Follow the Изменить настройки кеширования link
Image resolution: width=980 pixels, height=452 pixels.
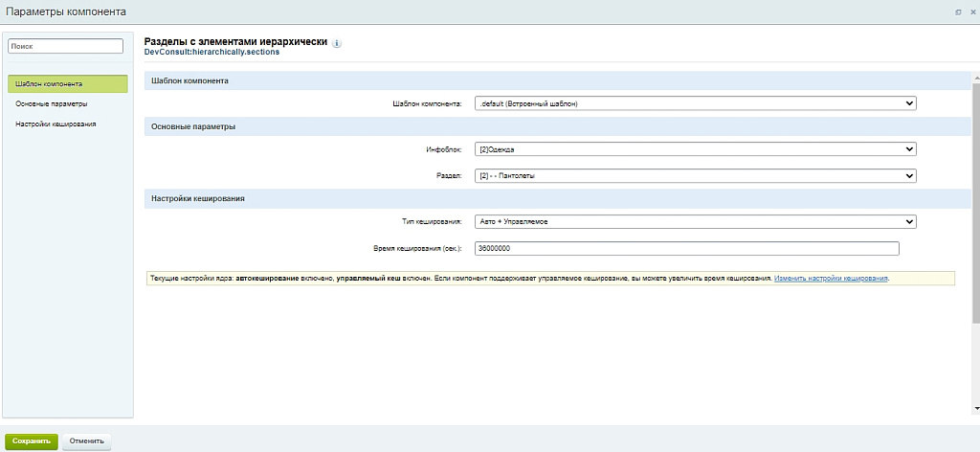(831, 279)
